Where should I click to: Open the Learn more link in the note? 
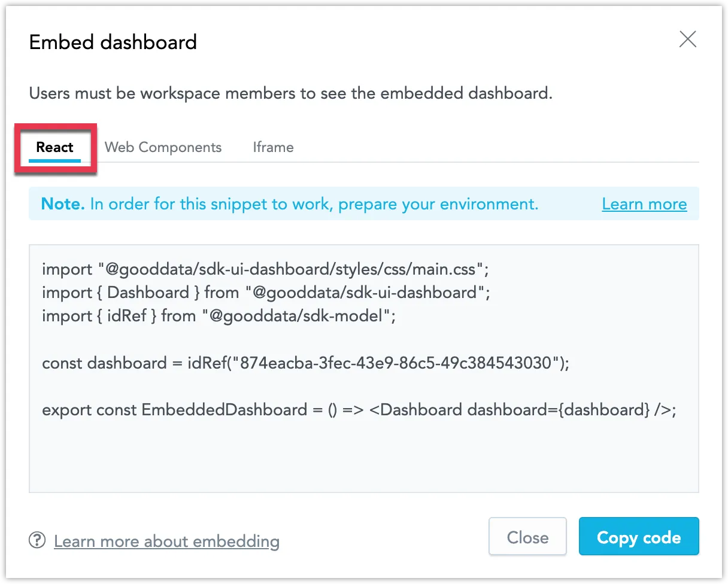644,204
